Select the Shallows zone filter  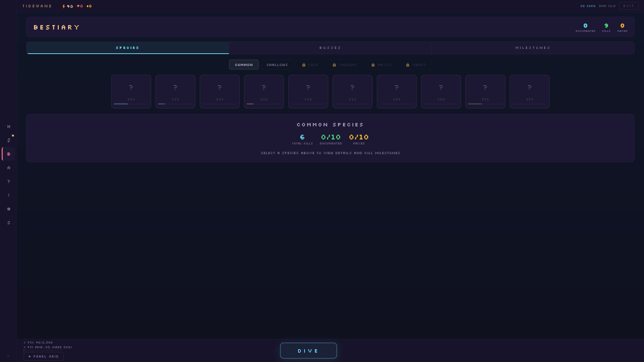[x=277, y=65]
